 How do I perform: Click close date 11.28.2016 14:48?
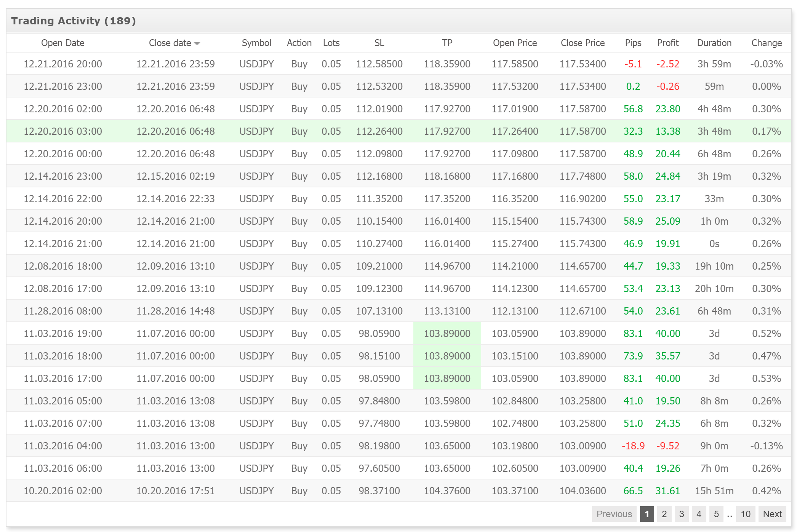click(x=176, y=311)
